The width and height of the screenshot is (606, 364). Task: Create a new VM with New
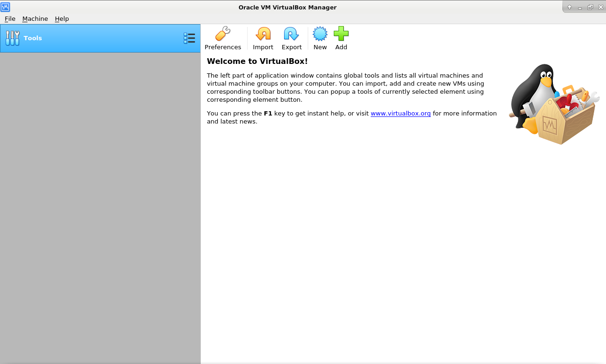point(320,38)
